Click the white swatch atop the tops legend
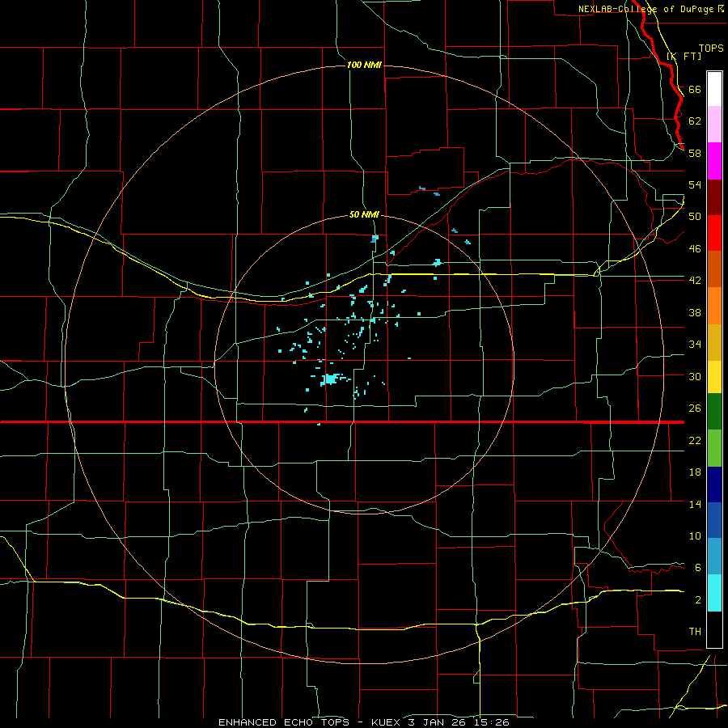The width and height of the screenshot is (728, 728). tap(714, 89)
